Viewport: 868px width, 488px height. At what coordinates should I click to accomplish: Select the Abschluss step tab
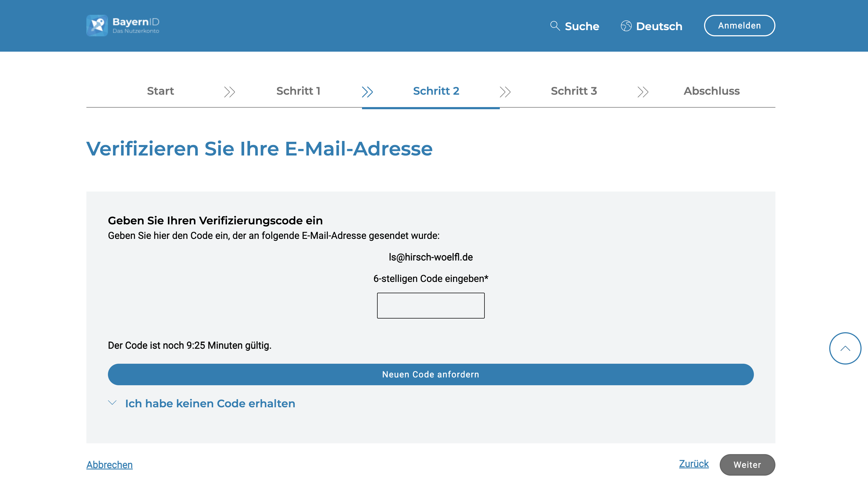[712, 91]
